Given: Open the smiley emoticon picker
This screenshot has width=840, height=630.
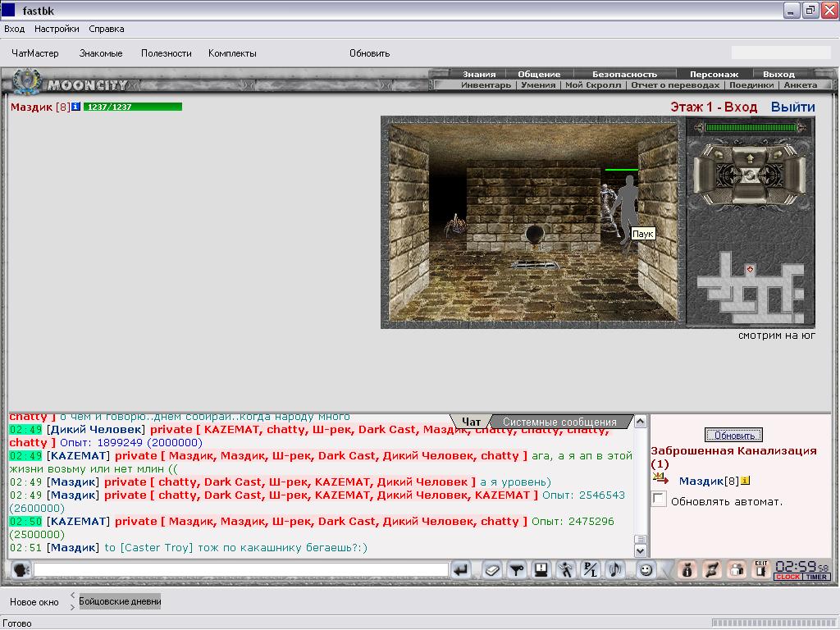Looking at the screenshot, I should [x=646, y=570].
